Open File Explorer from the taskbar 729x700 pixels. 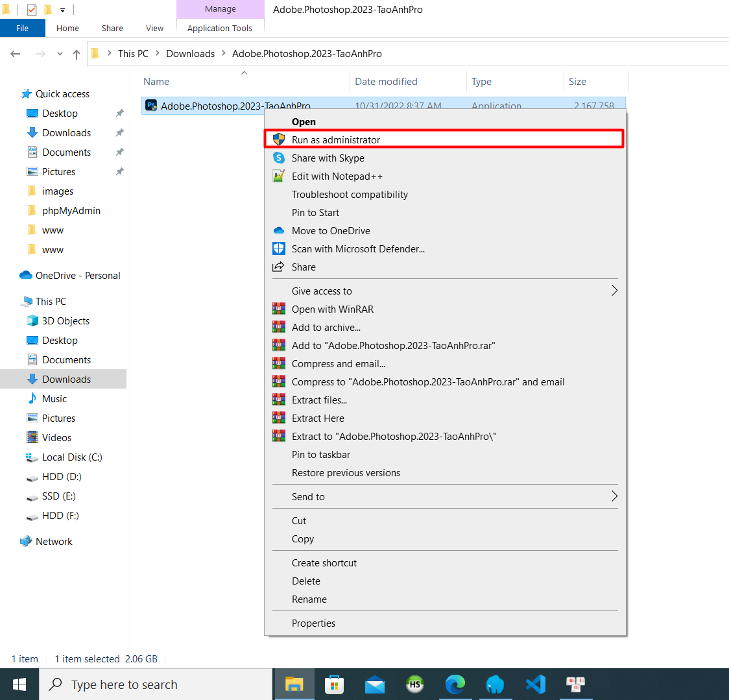(x=294, y=684)
